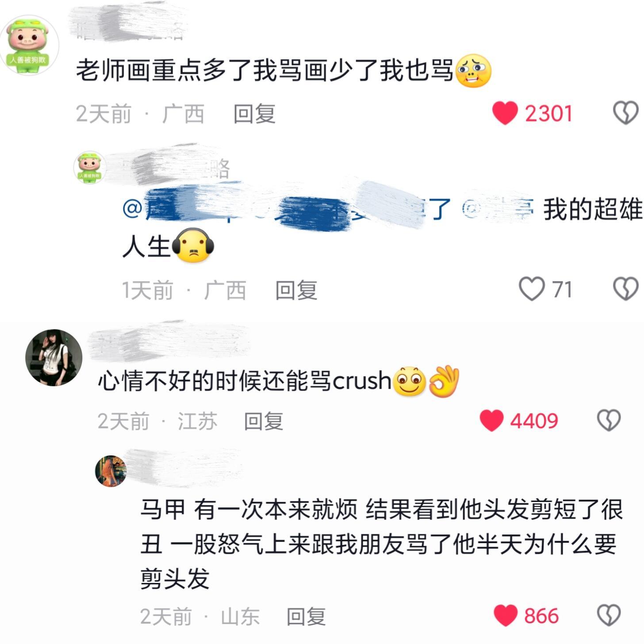
Task: Open the green pig avatar profile of top commenter
Action: (29, 46)
